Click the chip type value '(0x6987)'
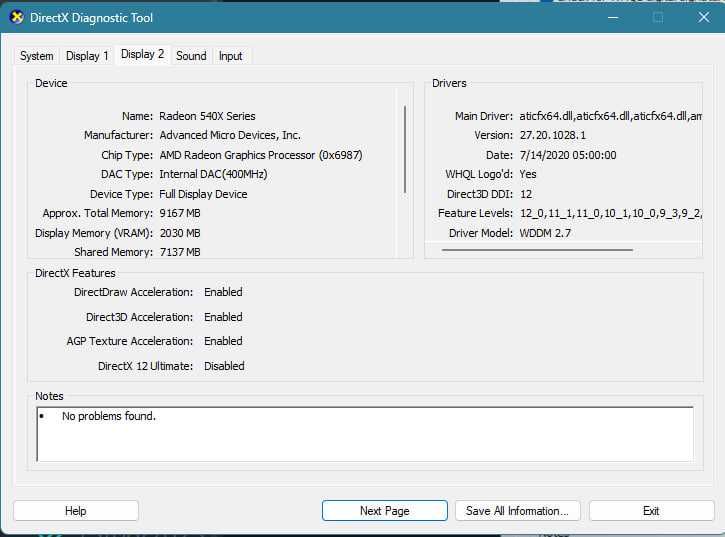The image size is (725, 537). click(341, 155)
